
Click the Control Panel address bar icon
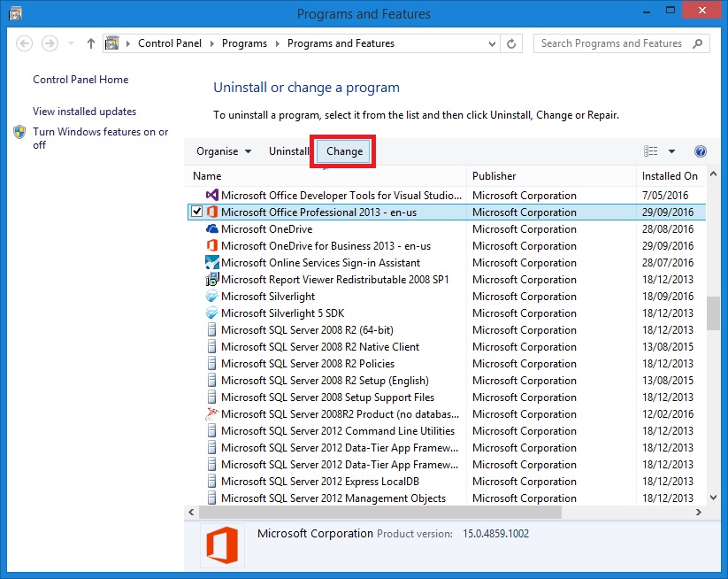pos(111,43)
